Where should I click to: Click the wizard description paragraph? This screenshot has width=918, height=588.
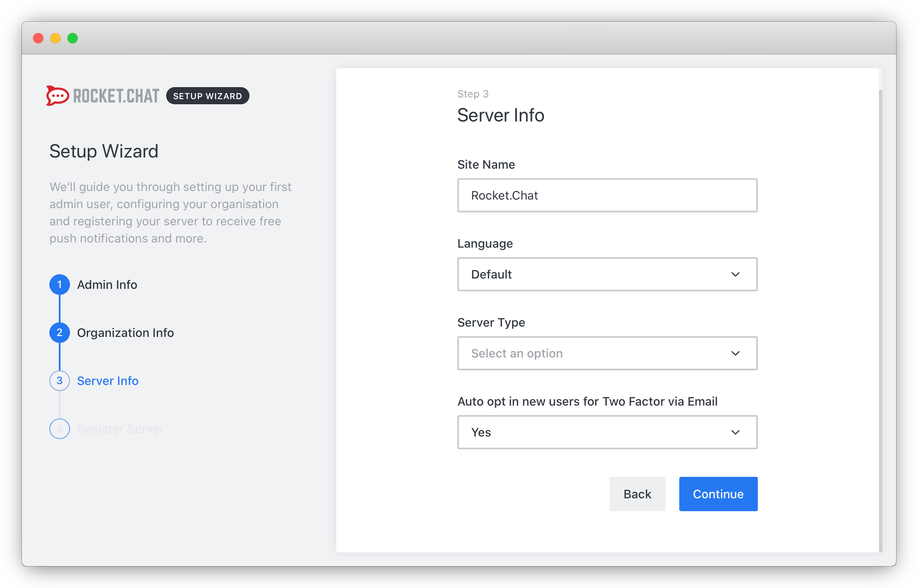[x=170, y=212]
